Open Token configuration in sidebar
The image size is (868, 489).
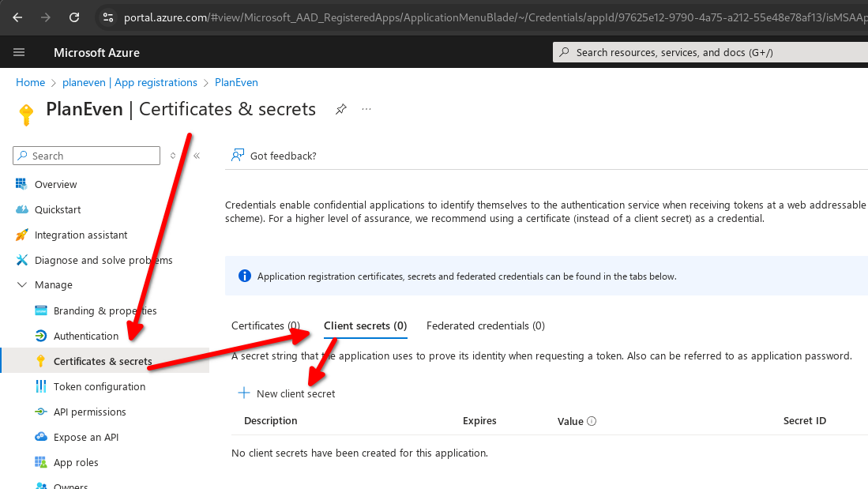tap(99, 386)
